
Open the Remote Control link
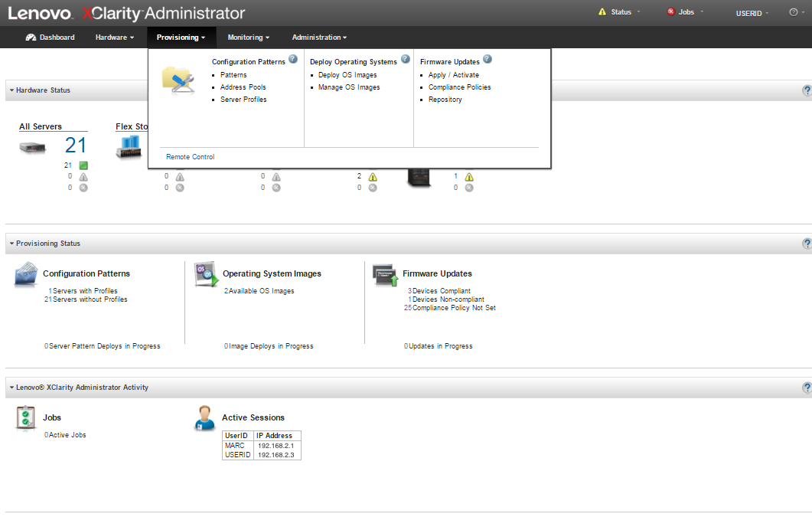coord(191,157)
